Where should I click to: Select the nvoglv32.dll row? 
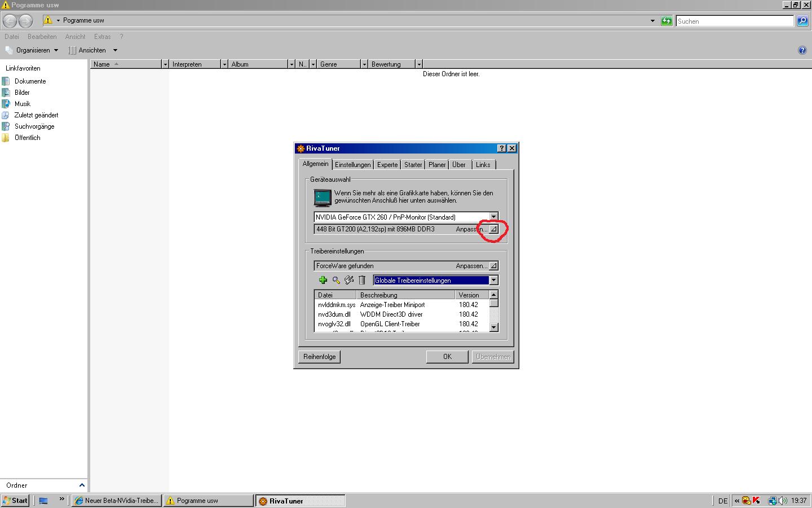click(x=401, y=324)
